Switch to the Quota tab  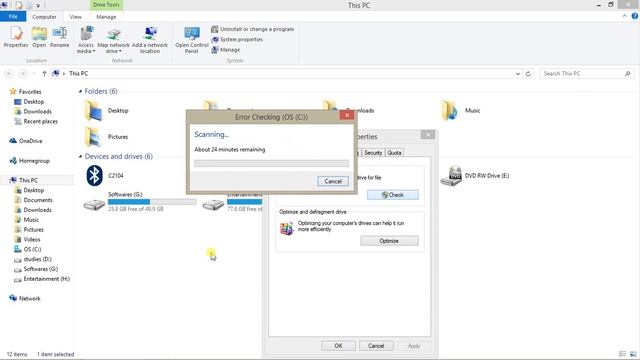(x=394, y=153)
